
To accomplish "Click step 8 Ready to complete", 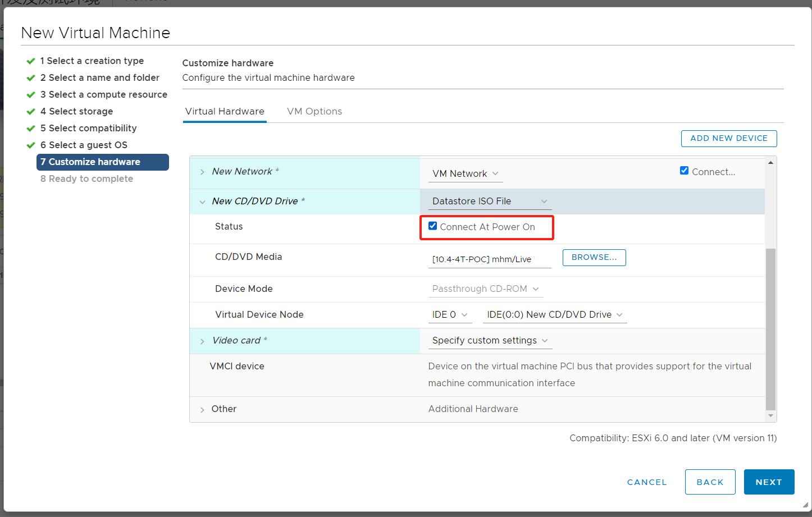I will click(x=87, y=179).
